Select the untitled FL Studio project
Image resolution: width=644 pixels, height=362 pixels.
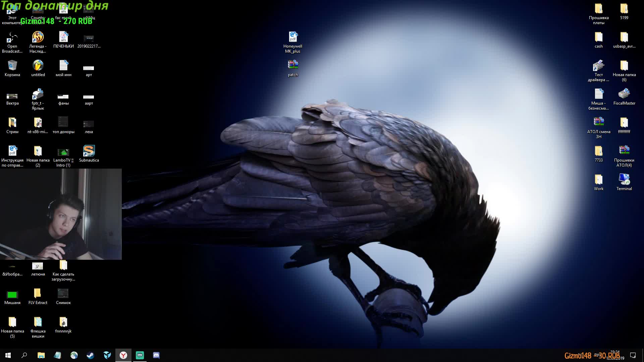pos(38,66)
